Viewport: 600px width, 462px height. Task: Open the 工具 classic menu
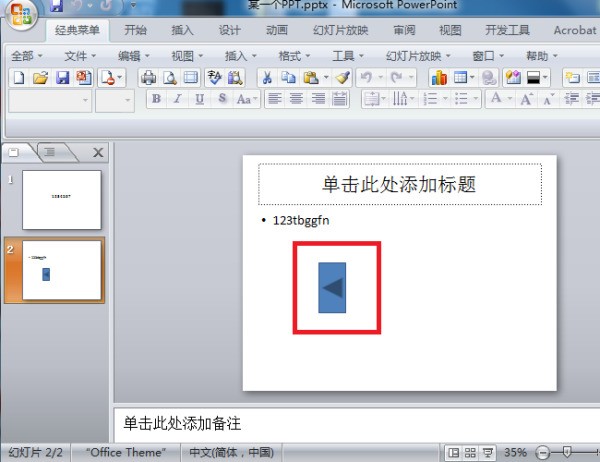coord(347,56)
